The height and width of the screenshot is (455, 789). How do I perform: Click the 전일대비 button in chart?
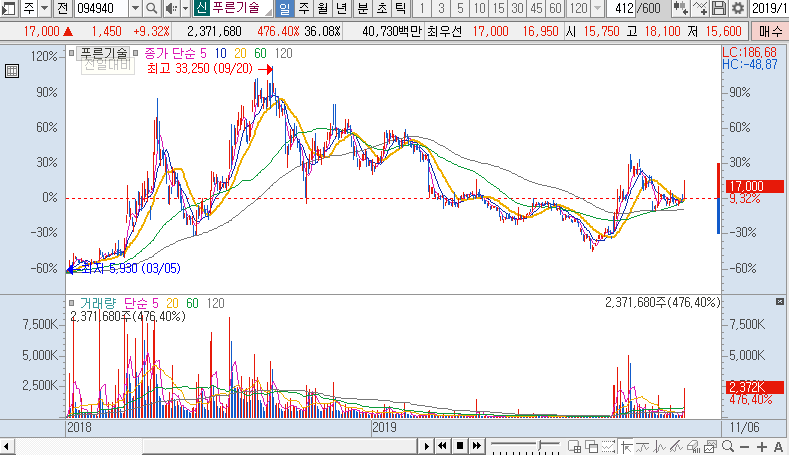[x=108, y=65]
